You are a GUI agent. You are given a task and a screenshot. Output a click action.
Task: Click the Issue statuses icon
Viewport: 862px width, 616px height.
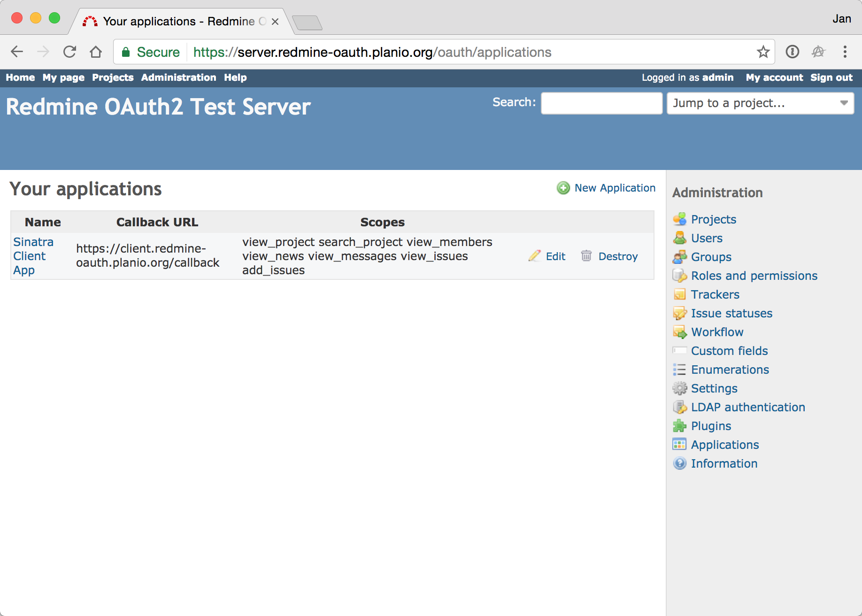coord(679,313)
